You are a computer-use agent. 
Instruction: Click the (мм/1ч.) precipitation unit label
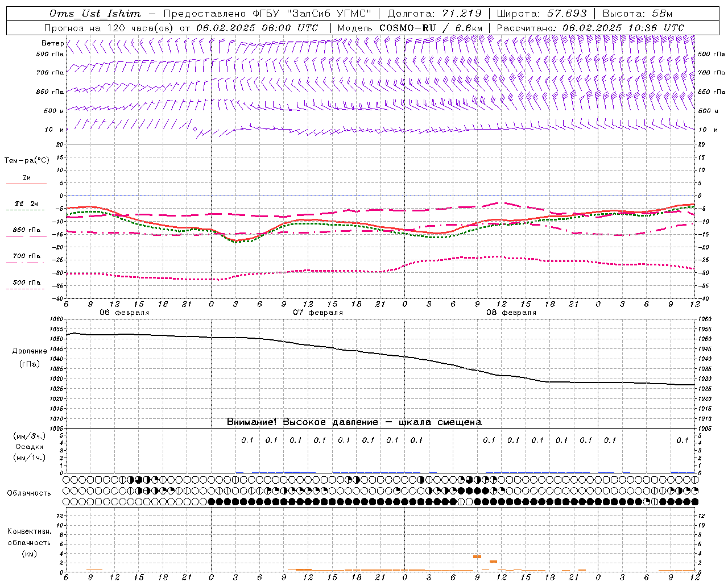[x=30, y=458]
